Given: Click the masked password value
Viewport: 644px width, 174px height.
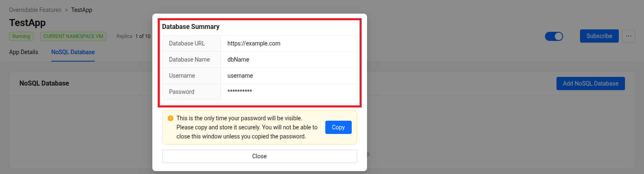Looking at the screenshot, I should point(239,92).
